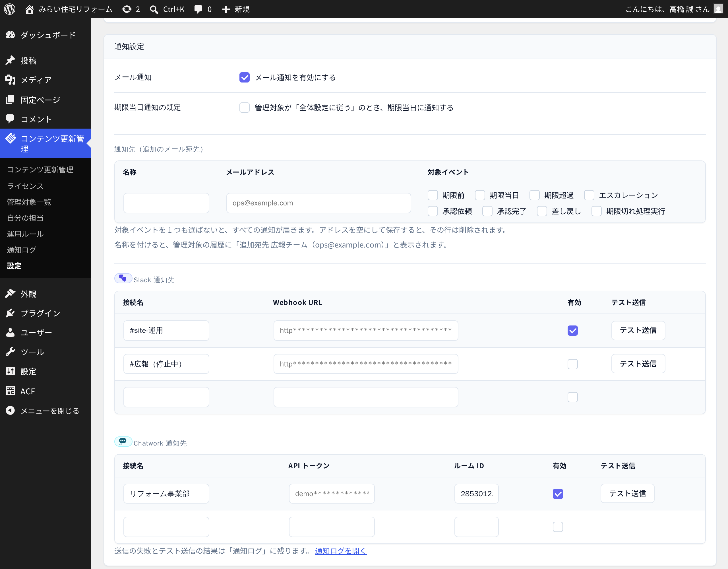Toggle メール通知を有効にする checkbox
Screen dimensions: 728x569
(x=245, y=77)
